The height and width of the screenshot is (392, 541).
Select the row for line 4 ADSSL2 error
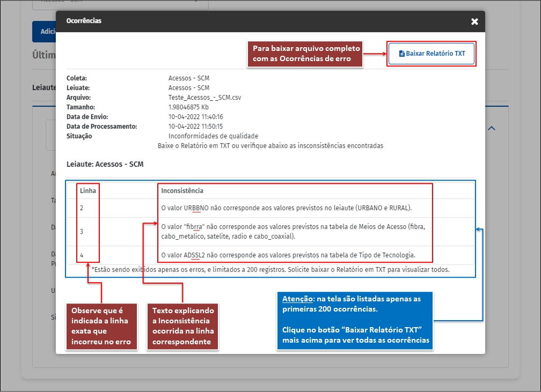point(288,255)
